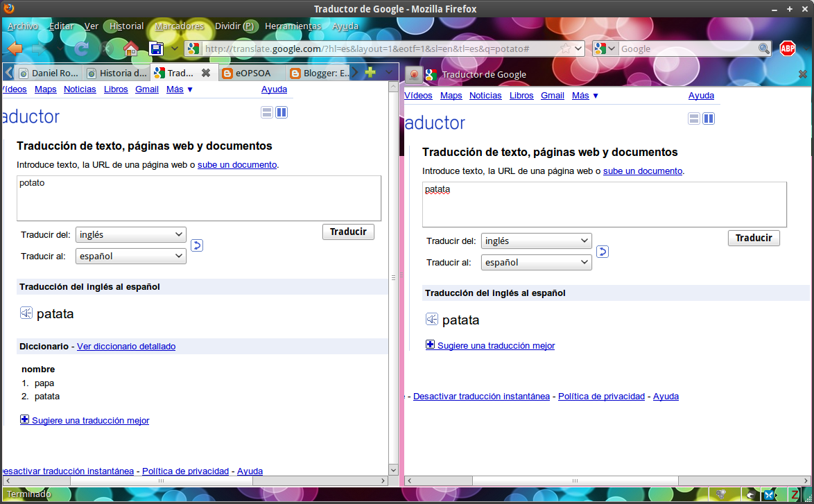Close the right split panel
The height and width of the screenshot is (504, 814).
pyautogui.click(x=803, y=74)
